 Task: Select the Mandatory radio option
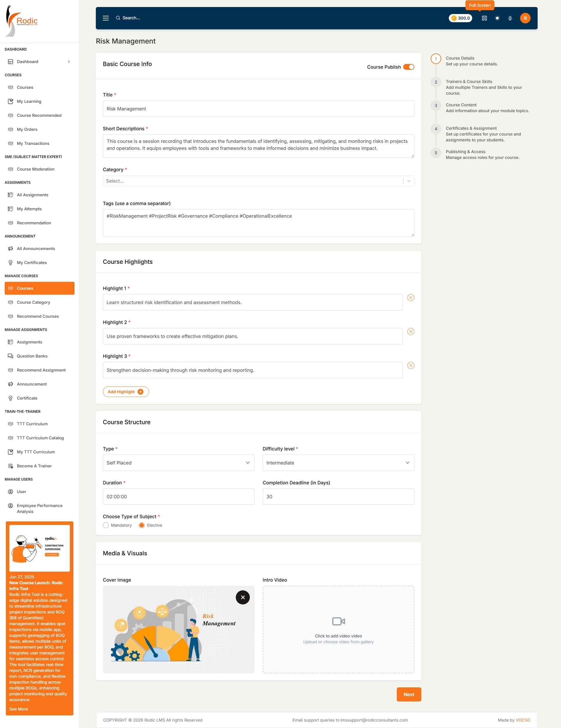click(106, 525)
